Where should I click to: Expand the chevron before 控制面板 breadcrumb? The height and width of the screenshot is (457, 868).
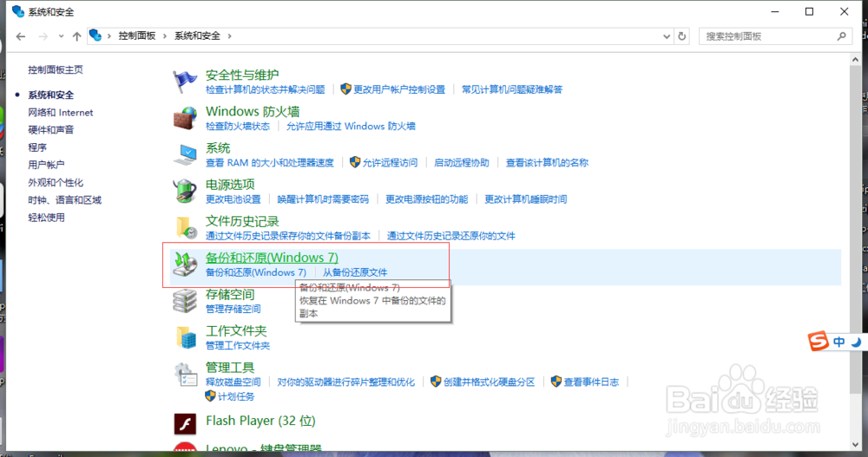click(109, 36)
